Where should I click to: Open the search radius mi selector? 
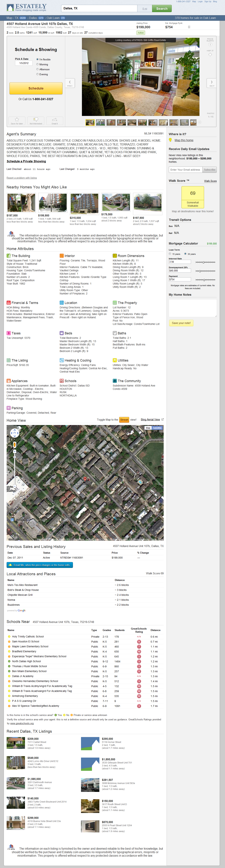click(144, 9)
